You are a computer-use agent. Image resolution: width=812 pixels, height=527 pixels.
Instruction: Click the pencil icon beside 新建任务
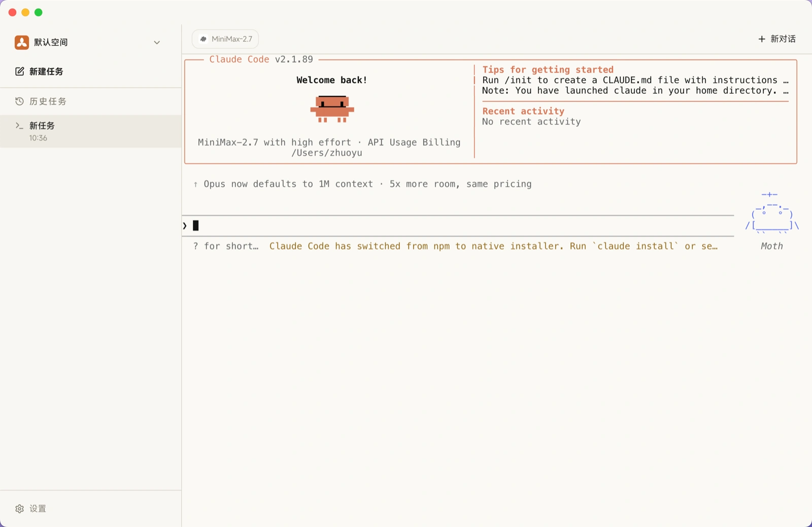(x=19, y=72)
